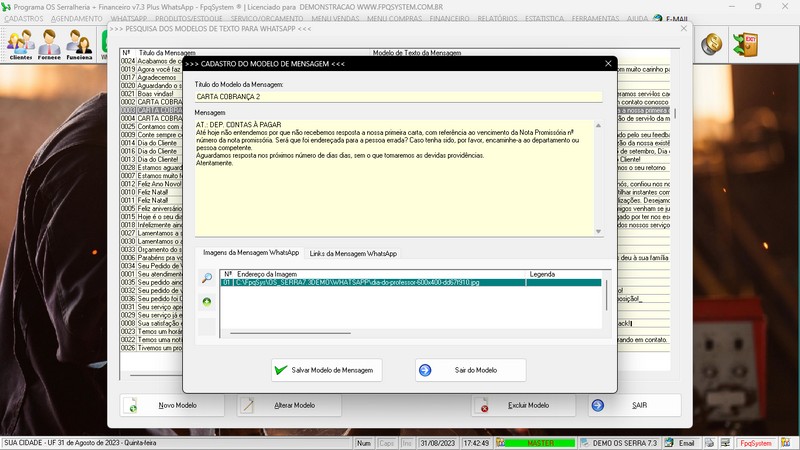
Task: Select row 0024 Acabamos in model list
Action: point(151,61)
